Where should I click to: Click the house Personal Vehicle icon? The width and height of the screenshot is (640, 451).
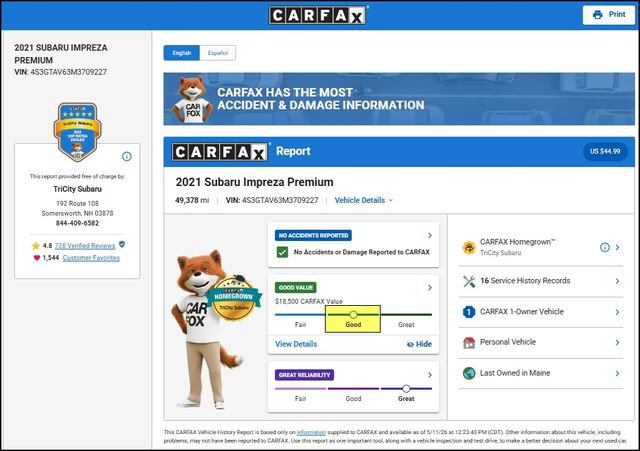pyautogui.click(x=469, y=342)
